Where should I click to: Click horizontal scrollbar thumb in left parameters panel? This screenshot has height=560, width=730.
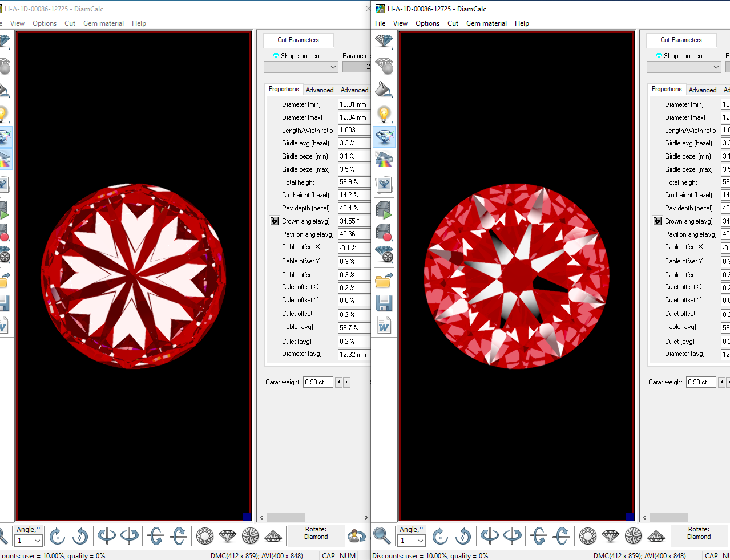click(x=285, y=517)
